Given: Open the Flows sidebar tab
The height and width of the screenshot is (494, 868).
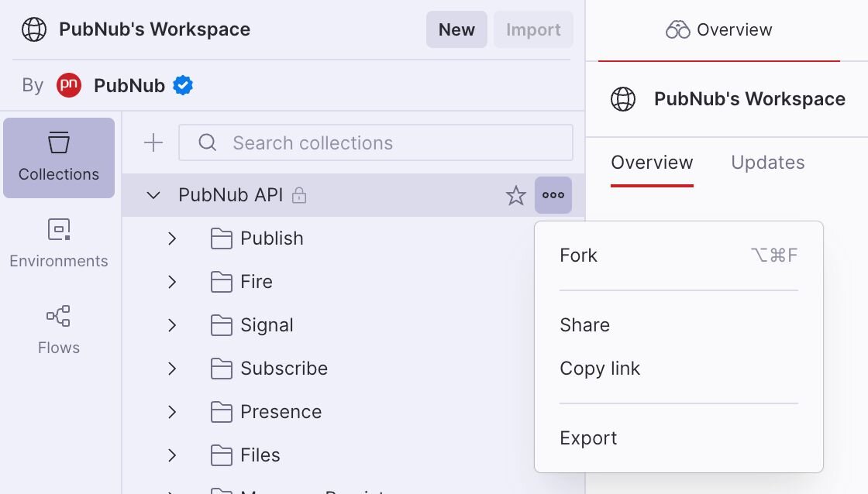Looking at the screenshot, I should click(59, 331).
